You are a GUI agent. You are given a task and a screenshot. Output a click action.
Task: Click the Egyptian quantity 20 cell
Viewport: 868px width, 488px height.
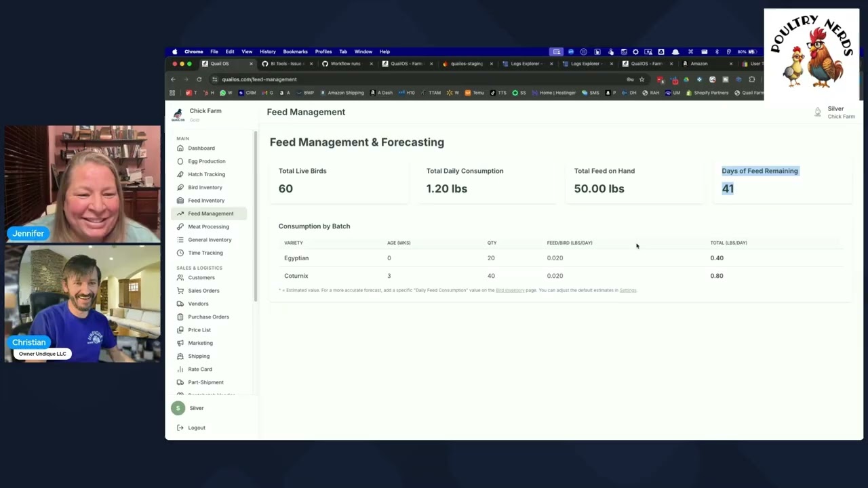(x=491, y=258)
